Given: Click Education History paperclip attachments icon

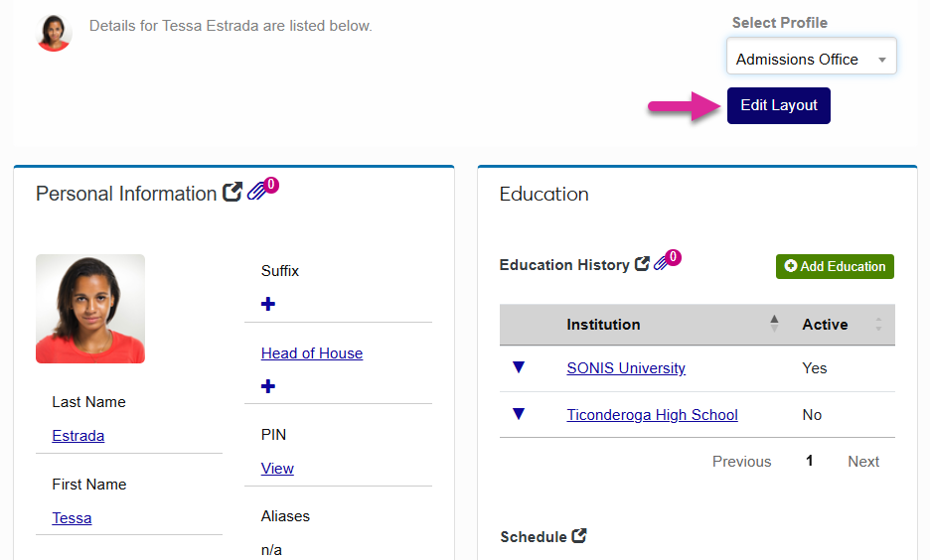Looking at the screenshot, I should (x=663, y=264).
